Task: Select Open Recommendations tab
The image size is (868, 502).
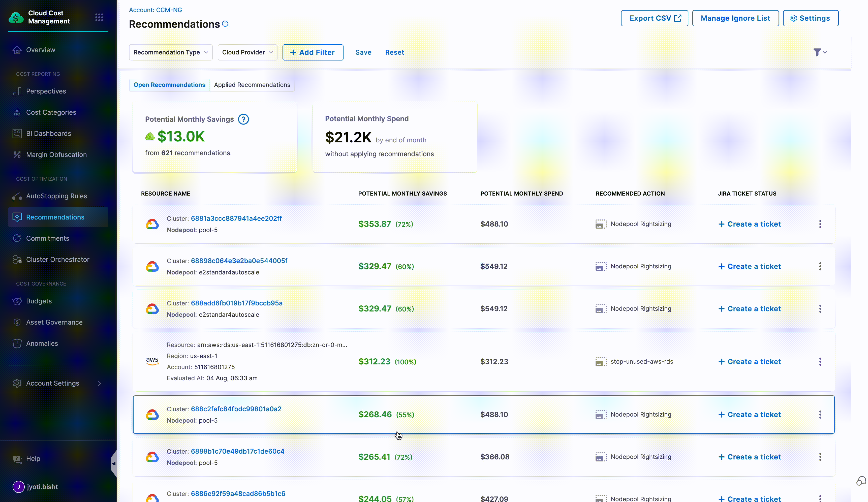Action: click(x=169, y=85)
